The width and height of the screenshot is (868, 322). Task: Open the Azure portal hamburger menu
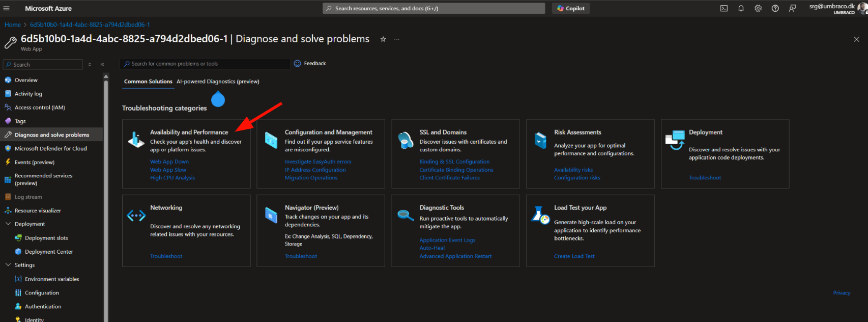pyautogui.click(x=7, y=9)
